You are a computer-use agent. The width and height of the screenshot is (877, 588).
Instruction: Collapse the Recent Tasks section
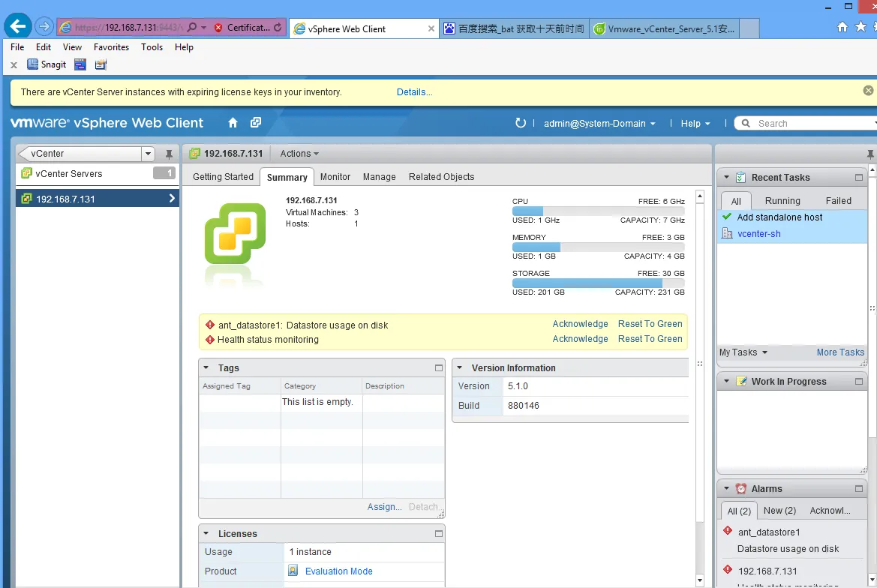click(x=726, y=177)
